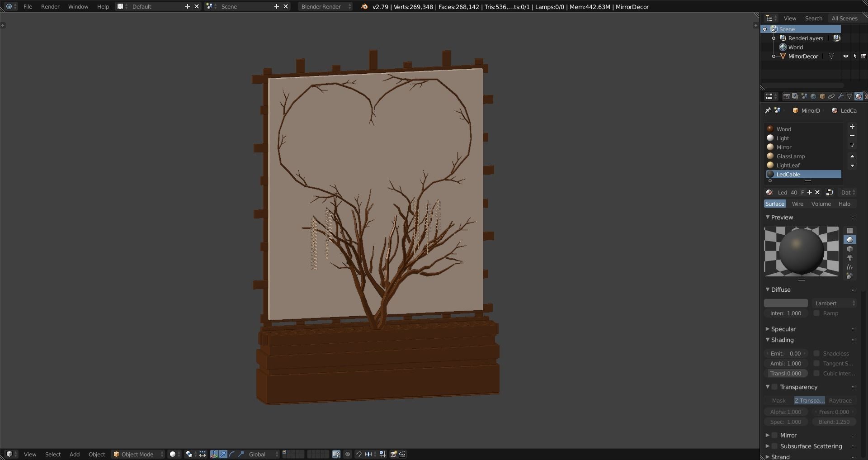The width and height of the screenshot is (868, 460).
Task: Open the Lambert diffuse shader dropdown
Action: click(x=834, y=303)
